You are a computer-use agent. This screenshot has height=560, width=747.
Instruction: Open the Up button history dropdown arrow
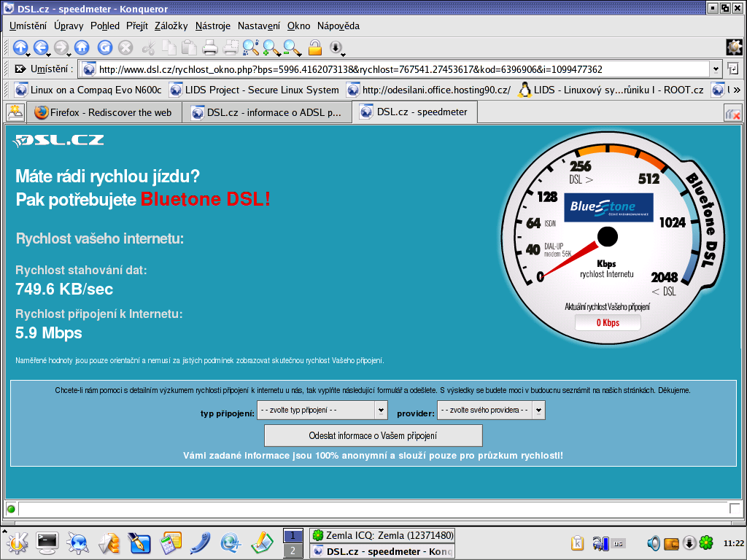pos(28,53)
